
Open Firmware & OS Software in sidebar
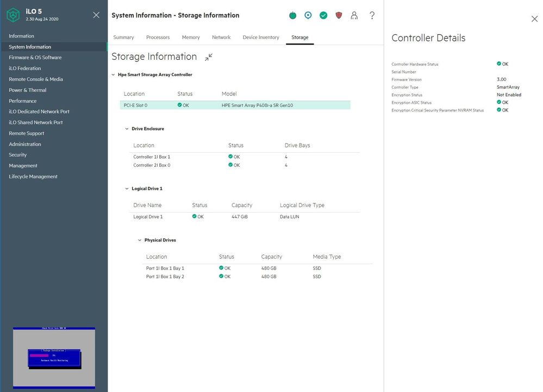pos(35,58)
